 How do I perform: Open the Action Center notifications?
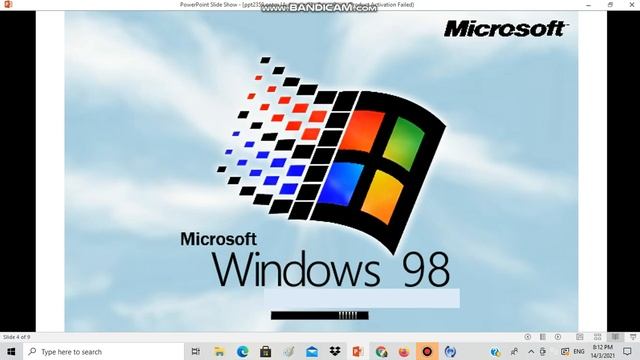(627, 351)
